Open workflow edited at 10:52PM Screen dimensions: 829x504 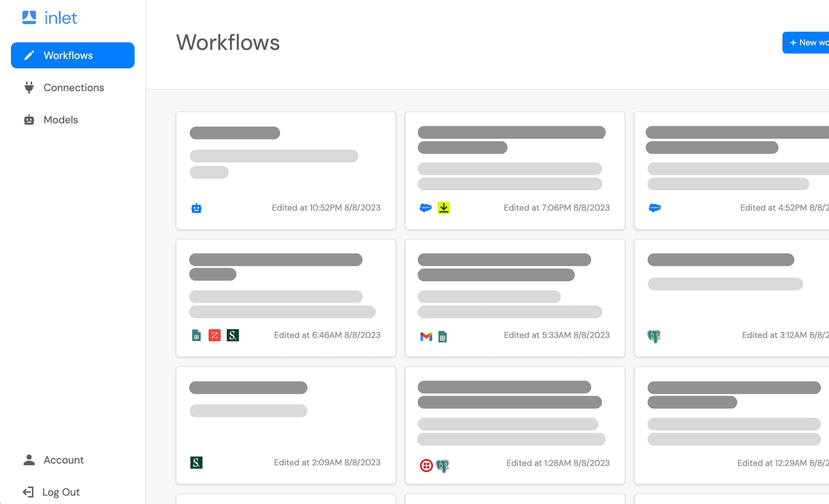(x=286, y=170)
